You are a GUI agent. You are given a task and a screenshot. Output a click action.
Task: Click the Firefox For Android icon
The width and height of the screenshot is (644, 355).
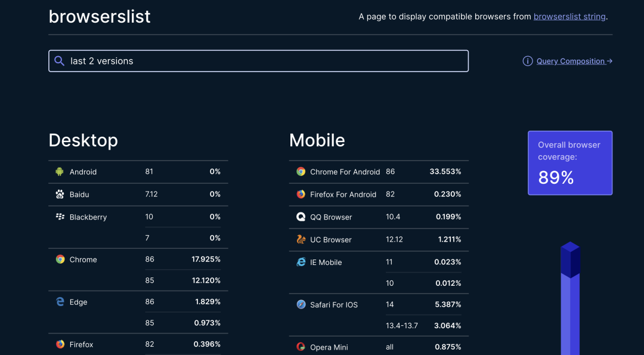[x=301, y=195]
